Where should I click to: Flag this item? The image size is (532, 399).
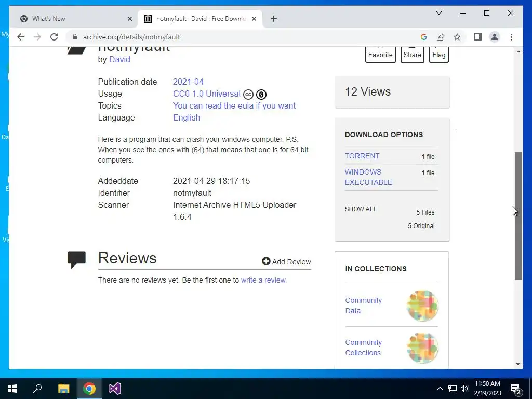(438, 54)
